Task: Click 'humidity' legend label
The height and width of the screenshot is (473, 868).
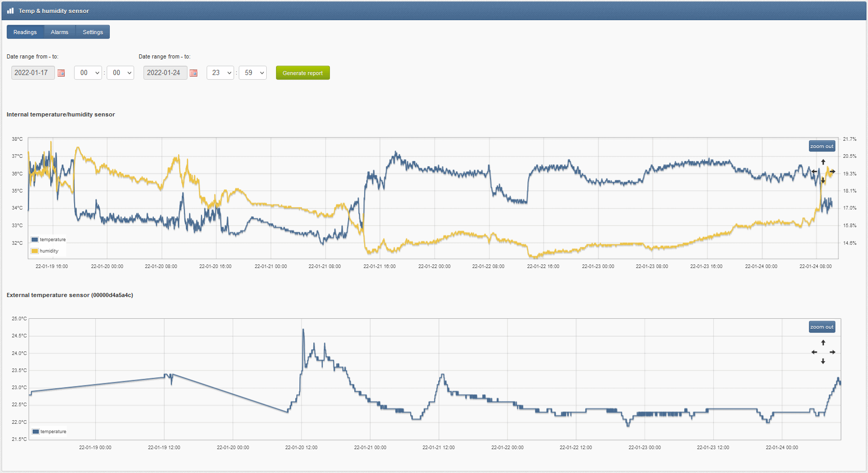Action: [49, 251]
